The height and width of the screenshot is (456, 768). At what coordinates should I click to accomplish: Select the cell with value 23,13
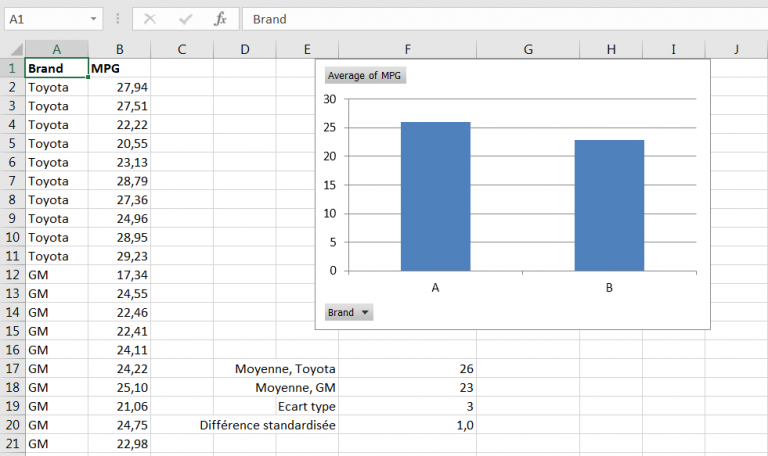click(x=120, y=162)
